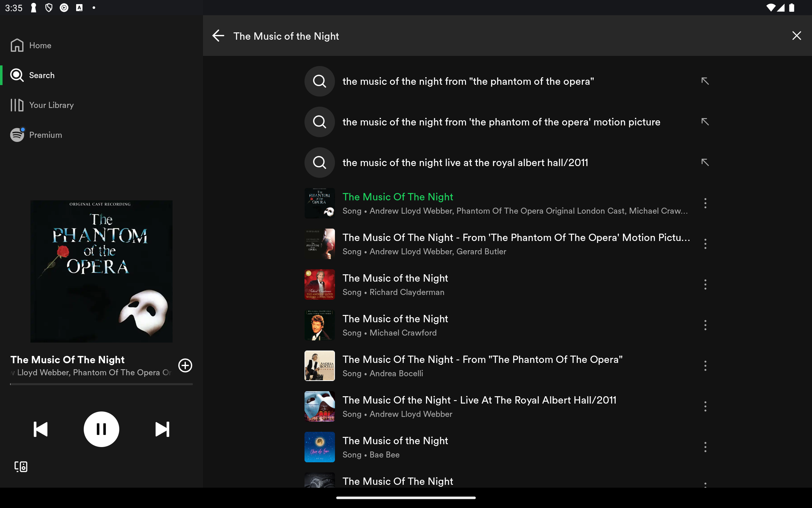This screenshot has height=508, width=812.
Task: Open now-playing title 'The Music Of The Night'
Action: [68, 360]
